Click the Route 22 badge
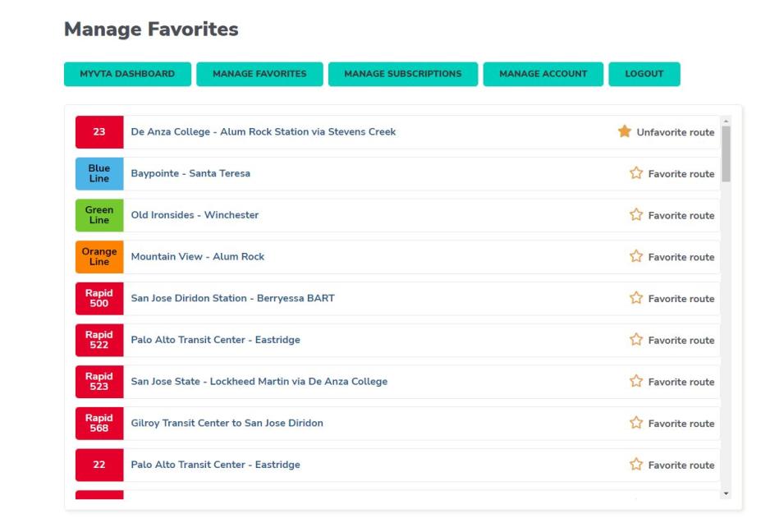Image resolution: width=770 pixels, height=532 pixels. [99, 464]
